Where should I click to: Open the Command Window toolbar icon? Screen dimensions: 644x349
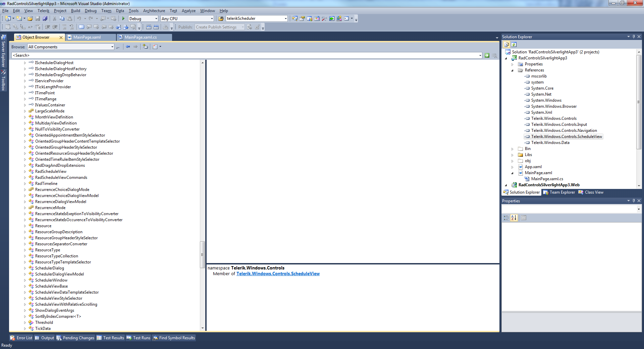pyautogui.click(x=346, y=19)
